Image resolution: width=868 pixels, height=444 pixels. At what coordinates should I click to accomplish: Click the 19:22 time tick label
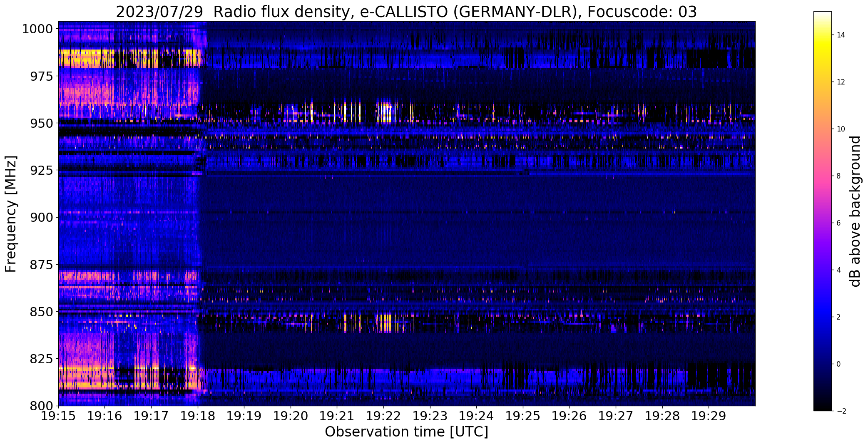pyautogui.click(x=384, y=416)
